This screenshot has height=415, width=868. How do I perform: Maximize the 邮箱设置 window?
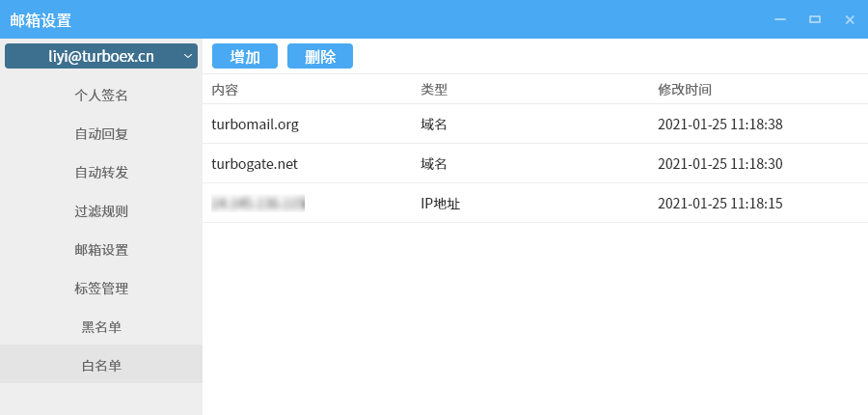tap(815, 19)
